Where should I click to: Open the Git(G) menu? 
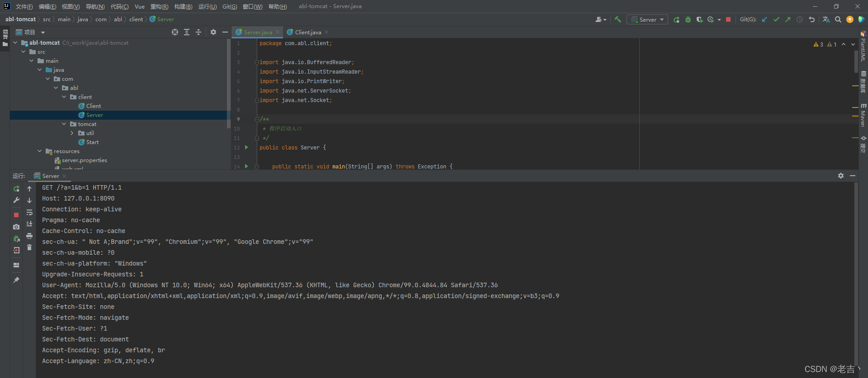pos(230,6)
